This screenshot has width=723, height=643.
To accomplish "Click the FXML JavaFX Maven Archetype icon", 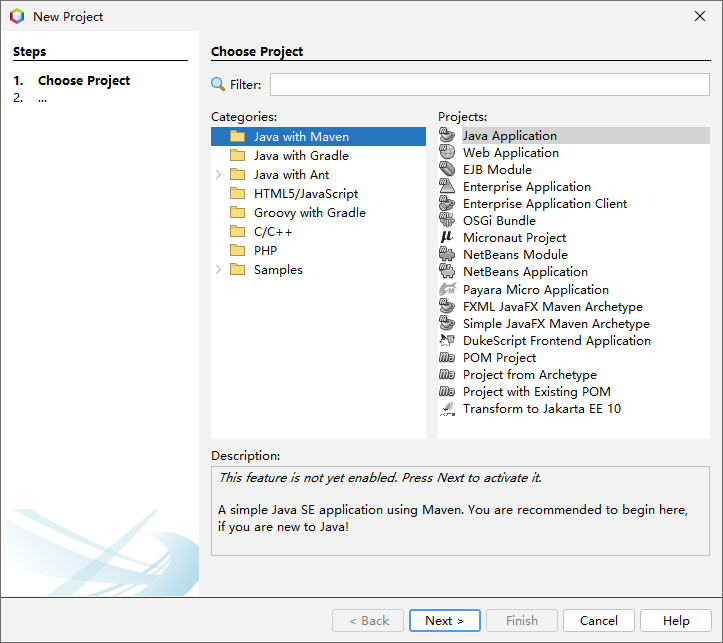I will tap(447, 307).
